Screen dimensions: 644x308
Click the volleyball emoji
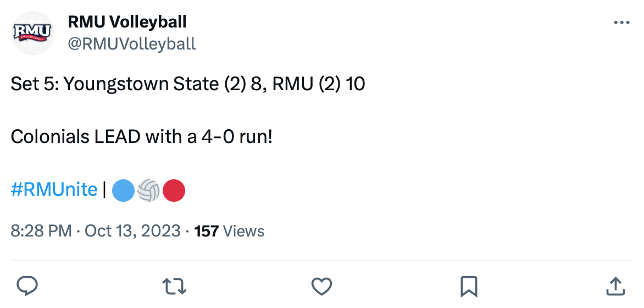[x=148, y=190]
